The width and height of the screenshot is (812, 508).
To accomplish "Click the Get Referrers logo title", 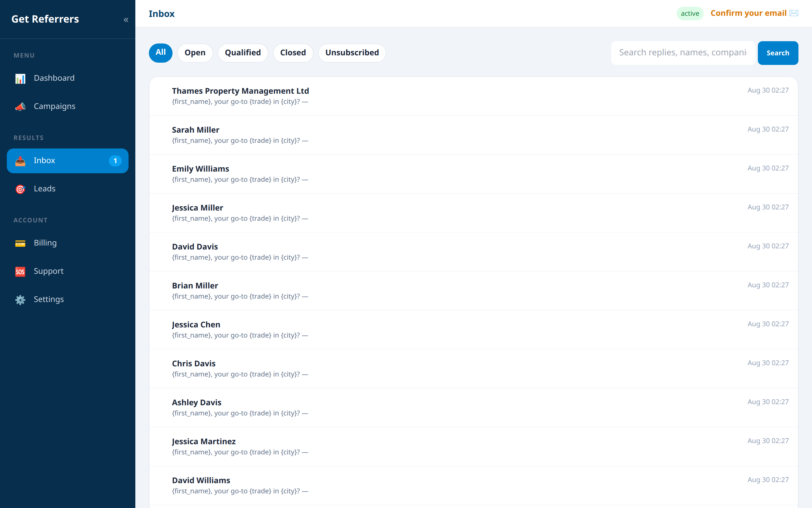I will [45, 19].
